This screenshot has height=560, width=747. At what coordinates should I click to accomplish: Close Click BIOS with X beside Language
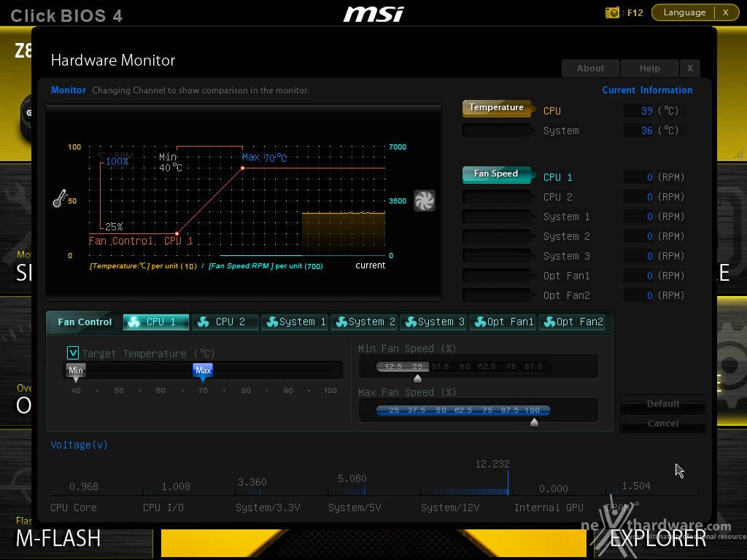[726, 12]
